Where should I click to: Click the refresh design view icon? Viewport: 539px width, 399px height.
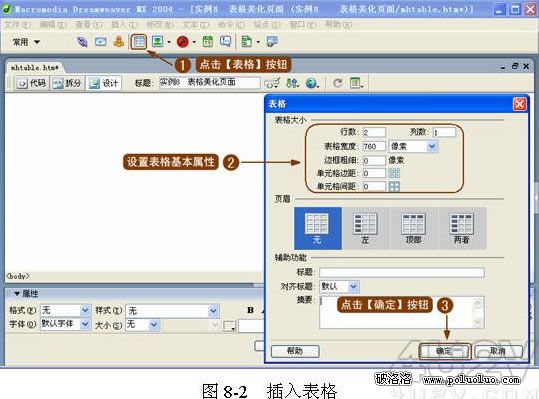[x=338, y=83]
